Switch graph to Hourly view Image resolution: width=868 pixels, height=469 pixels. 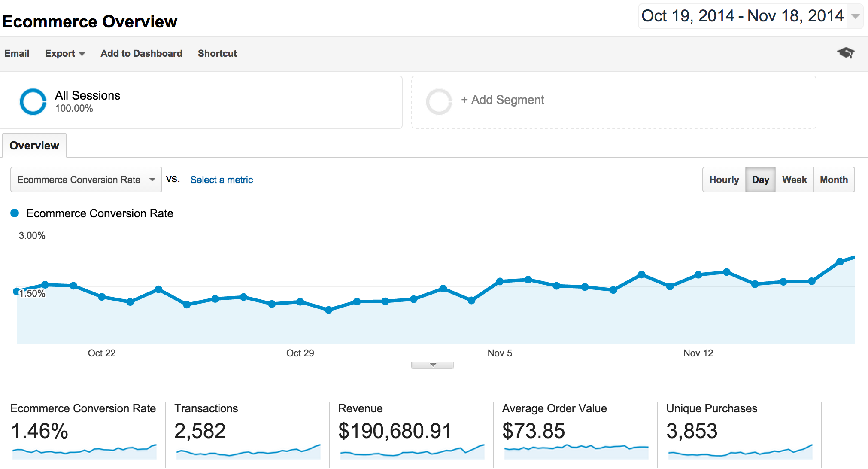point(724,180)
